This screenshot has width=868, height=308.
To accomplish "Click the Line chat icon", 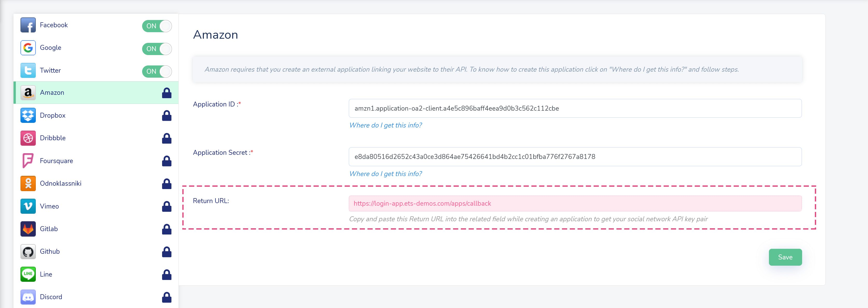I will point(28,274).
